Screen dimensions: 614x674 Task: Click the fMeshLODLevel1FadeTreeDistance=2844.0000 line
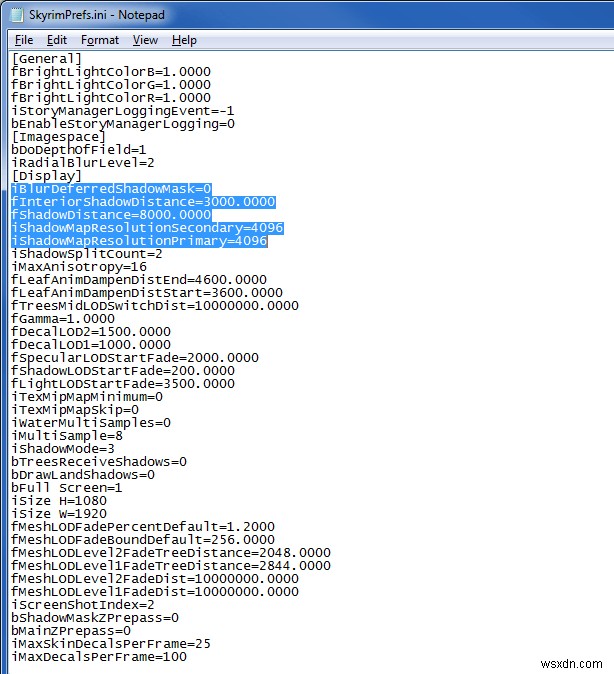(x=171, y=566)
